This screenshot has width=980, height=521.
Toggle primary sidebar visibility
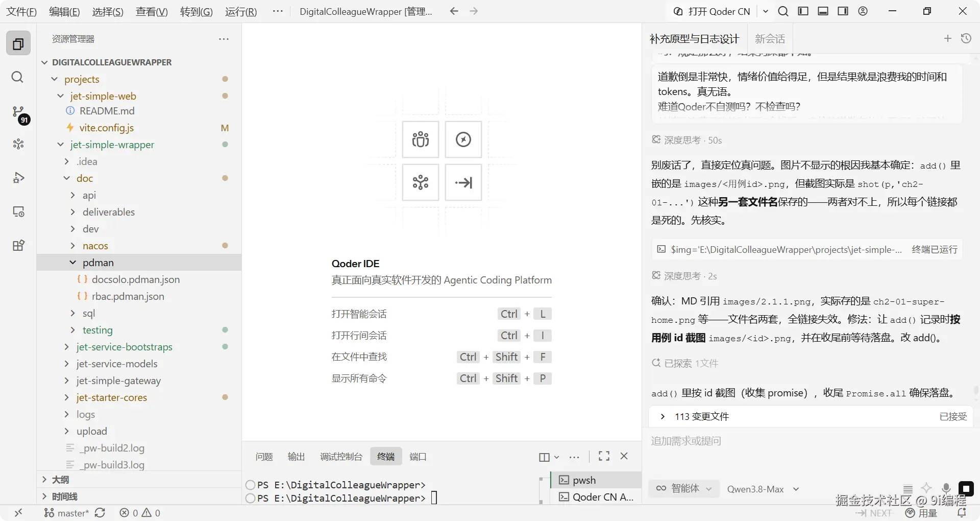click(x=803, y=11)
